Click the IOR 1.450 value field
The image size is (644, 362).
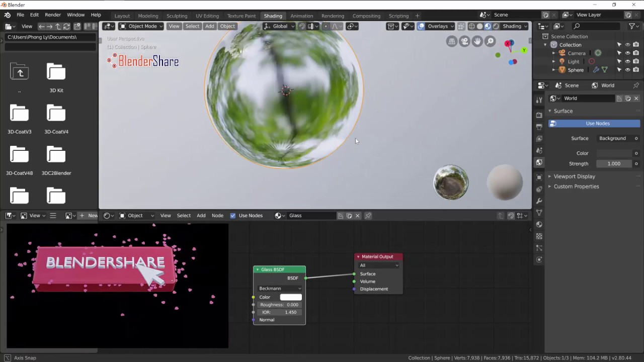coord(280,312)
